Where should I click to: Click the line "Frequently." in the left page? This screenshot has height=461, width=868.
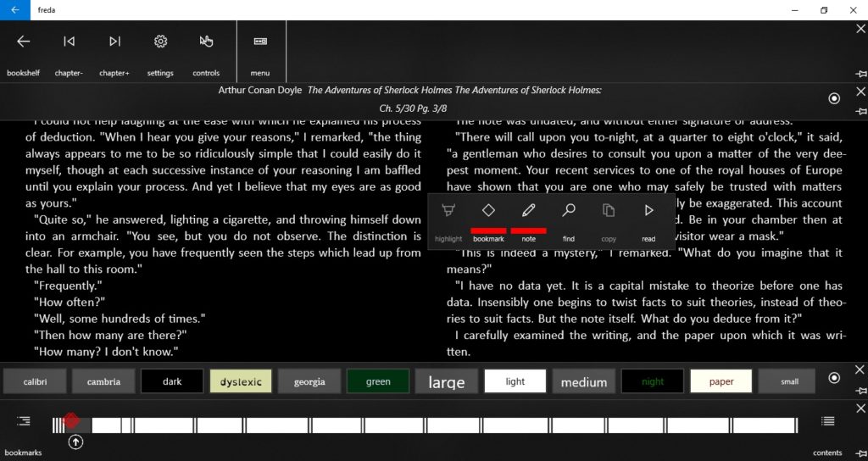[x=68, y=286]
